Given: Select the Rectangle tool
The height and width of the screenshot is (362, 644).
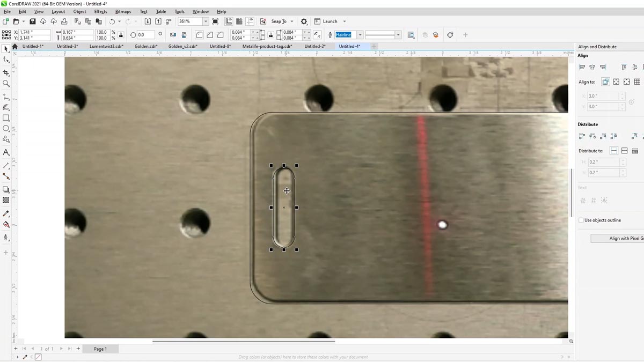Looking at the screenshot, I should coord(6,118).
